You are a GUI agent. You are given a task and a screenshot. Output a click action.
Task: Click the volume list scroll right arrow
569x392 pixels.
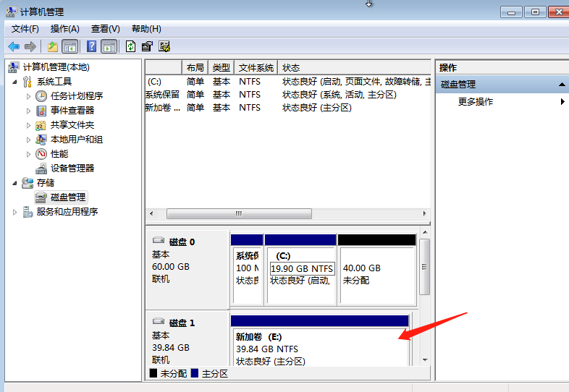(424, 213)
